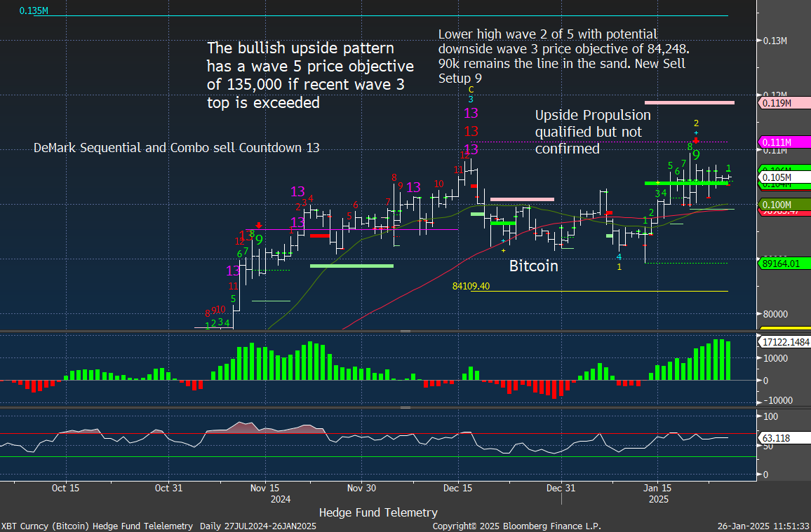Click the olive 0.100M moving average tag
This screenshot has height=532, width=811.
coord(784,205)
